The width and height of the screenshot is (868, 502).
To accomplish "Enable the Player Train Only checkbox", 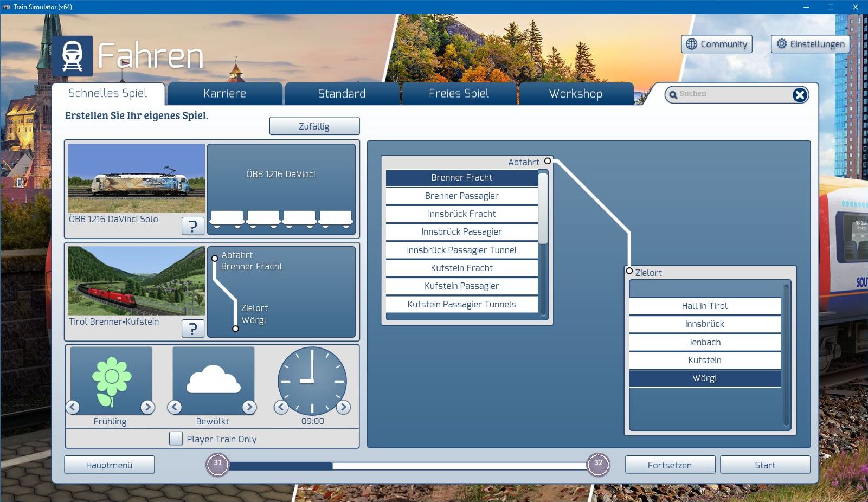I will pyautogui.click(x=176, y=438).
